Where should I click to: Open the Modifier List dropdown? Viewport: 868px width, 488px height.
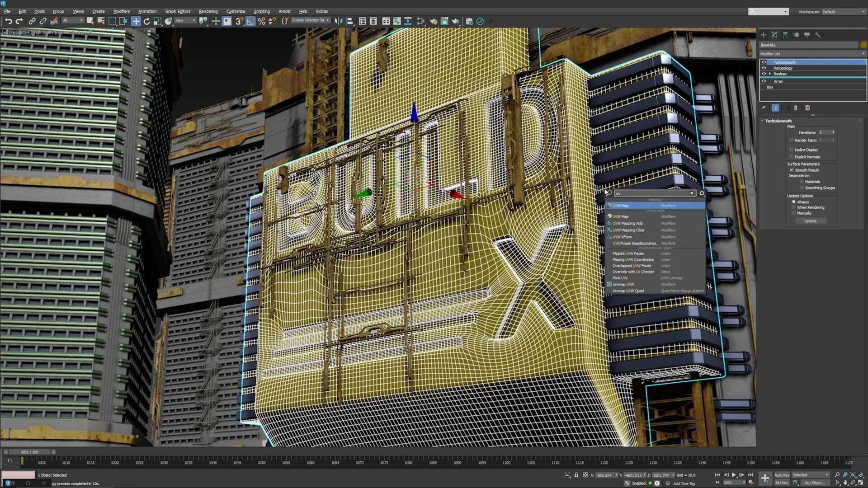pyautogui.click(x=812, y=54)
